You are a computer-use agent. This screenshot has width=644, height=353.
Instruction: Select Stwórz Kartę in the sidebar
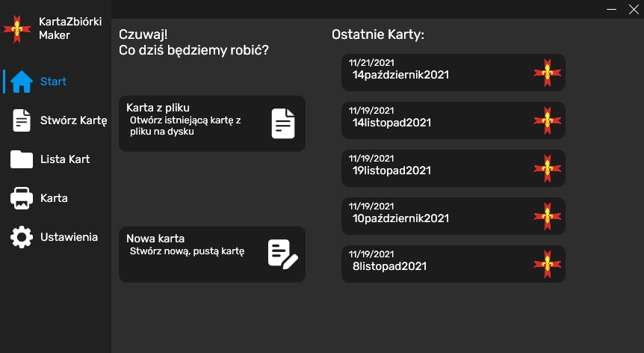tap(73, 120)
